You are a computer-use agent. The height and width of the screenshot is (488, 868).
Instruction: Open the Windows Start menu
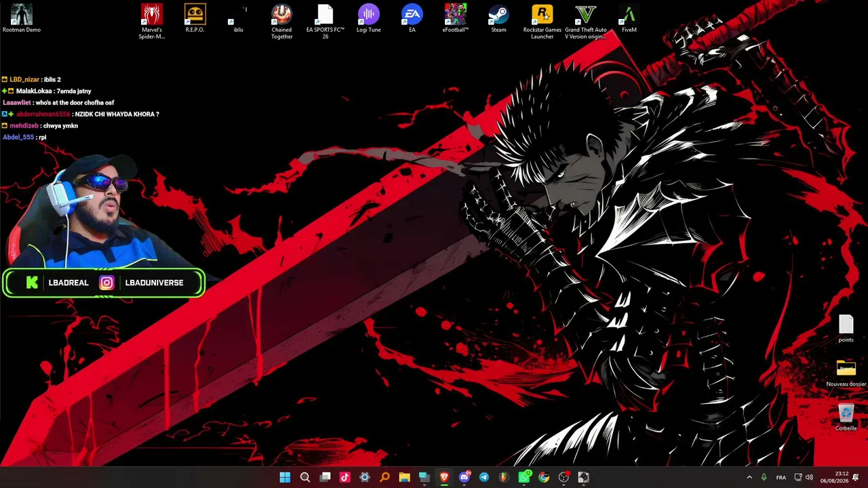(285, 477)
